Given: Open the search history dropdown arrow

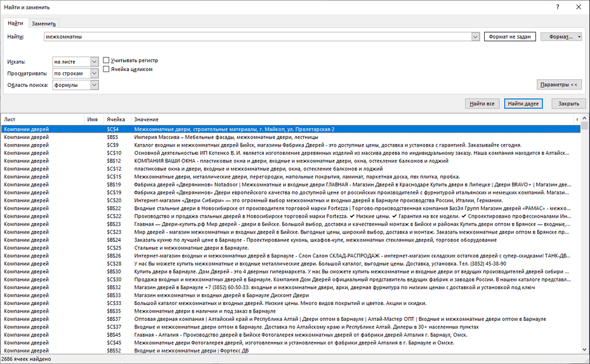Looking at the screenshot, I should click(x=475, y=37).
